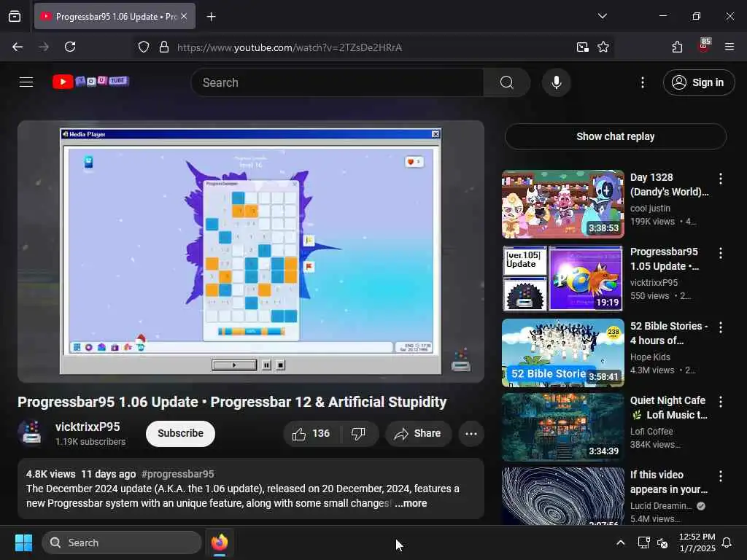Open Day 1328 Dandy's World thumbnail
Screen dimensions: 747x560
pyautogui.click(x=562, y=204)
